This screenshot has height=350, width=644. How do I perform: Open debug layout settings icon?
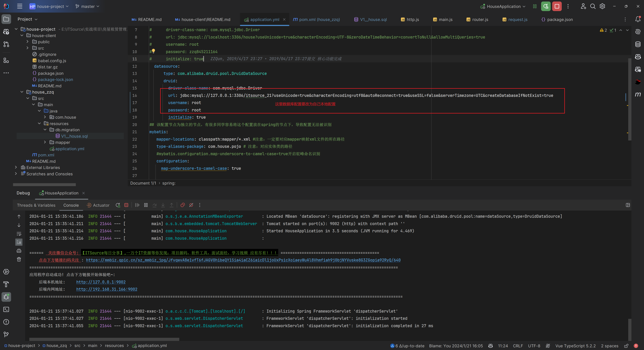628,205
